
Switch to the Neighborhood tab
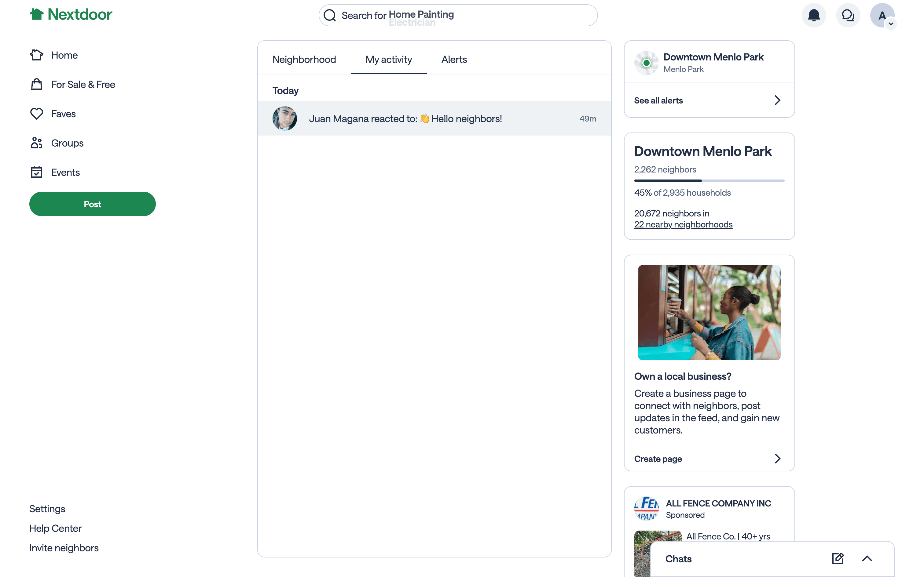click(304, 59)
